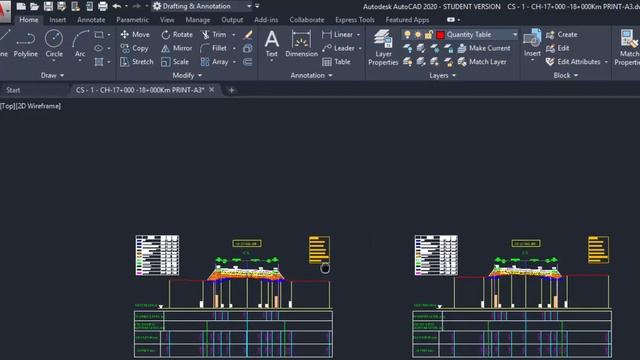Select the Mirror tool
The image size is (640, 360).
click(176, 48)
